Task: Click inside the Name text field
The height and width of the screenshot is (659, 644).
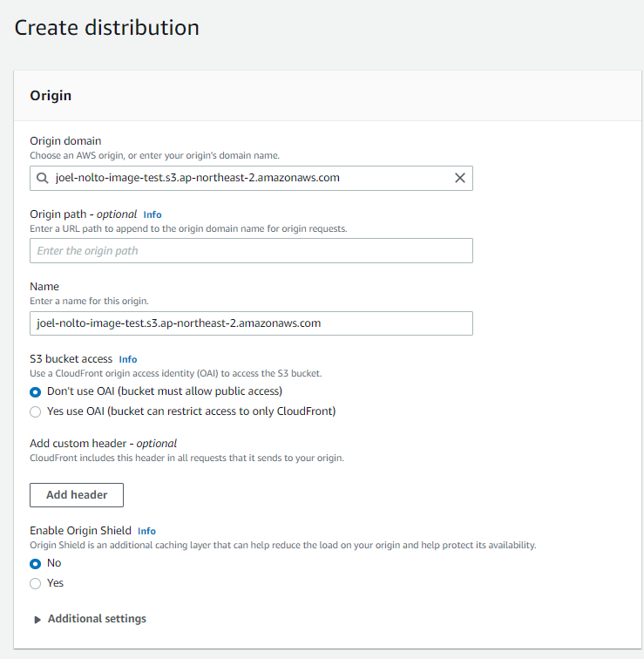Action: [x=251, y=323]
